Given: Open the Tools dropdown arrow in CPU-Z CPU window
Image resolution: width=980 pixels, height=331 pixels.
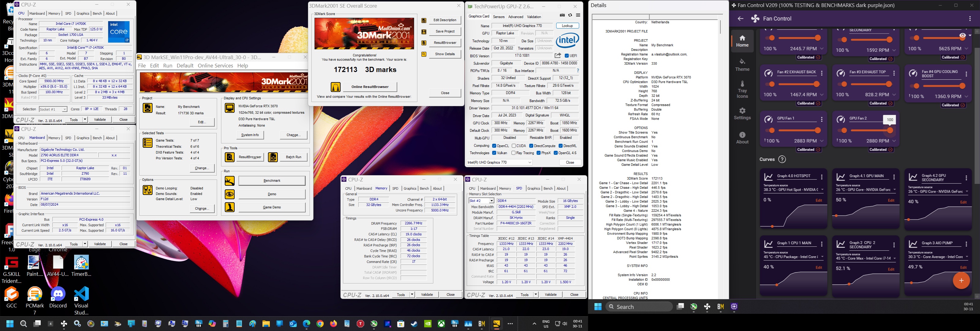Looking at the screenshot, I should (85, 120).
